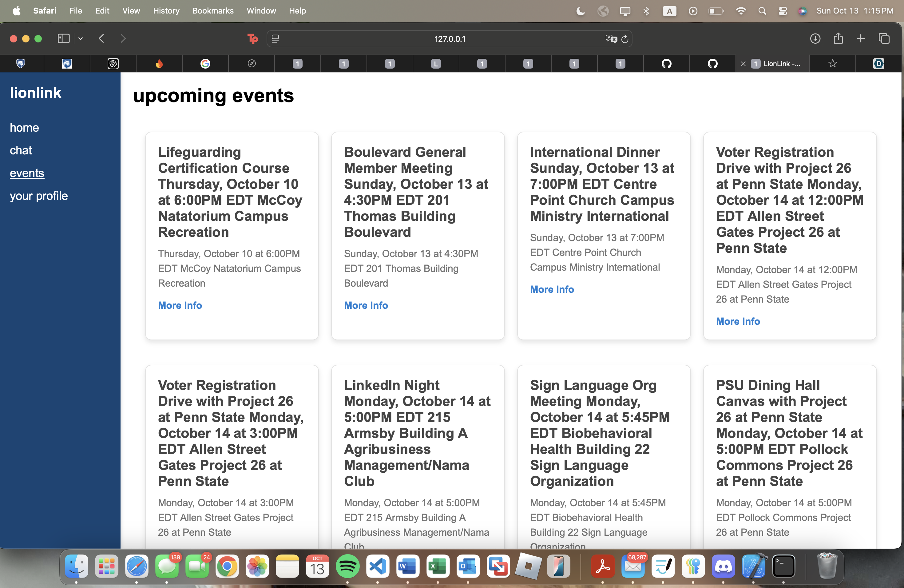Switch to the Google tab
The width and height of the screenshot is (904, 588).
tap(205, 64)
